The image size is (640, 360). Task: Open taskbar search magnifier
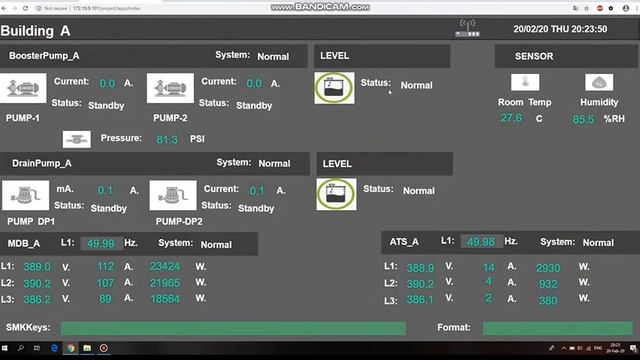tap(21, 348)
